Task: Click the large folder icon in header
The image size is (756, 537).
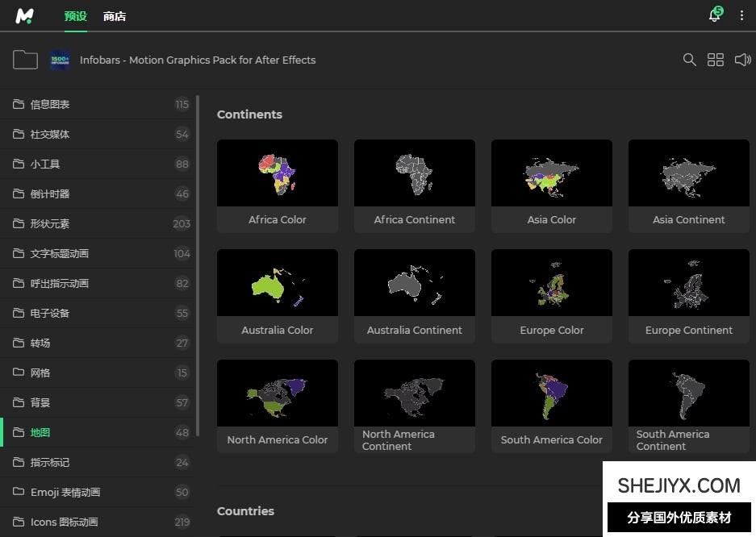Action: 25,60
